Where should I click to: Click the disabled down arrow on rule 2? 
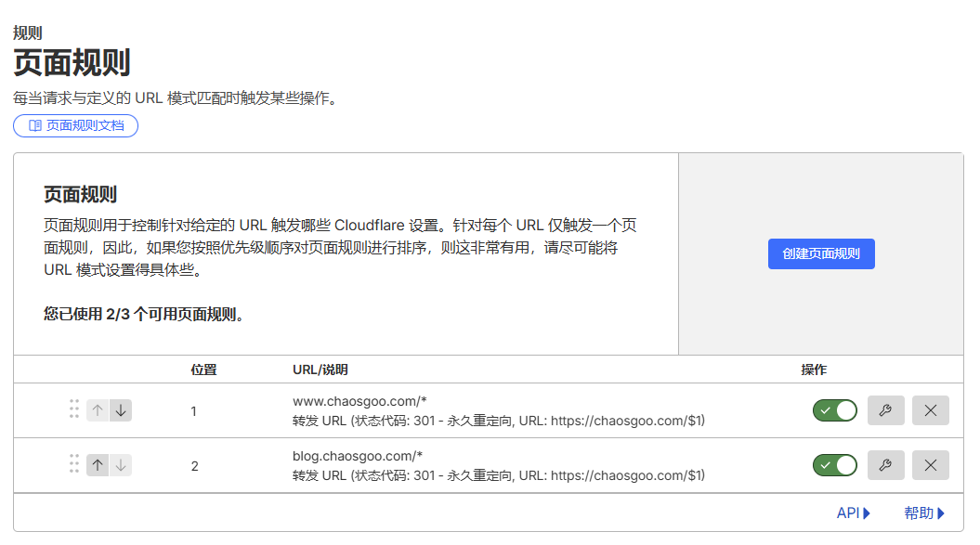pyautogui.click(x=121, y=465)
